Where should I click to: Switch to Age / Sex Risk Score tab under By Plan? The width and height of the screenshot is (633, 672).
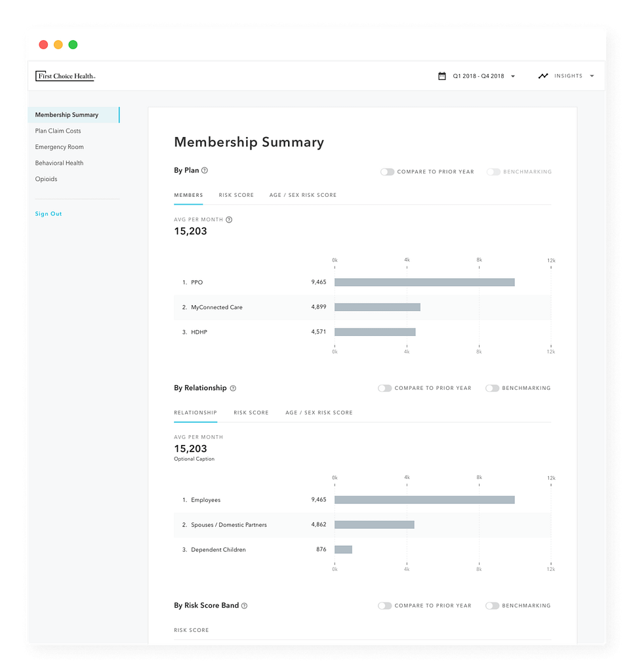pos(303,195)
